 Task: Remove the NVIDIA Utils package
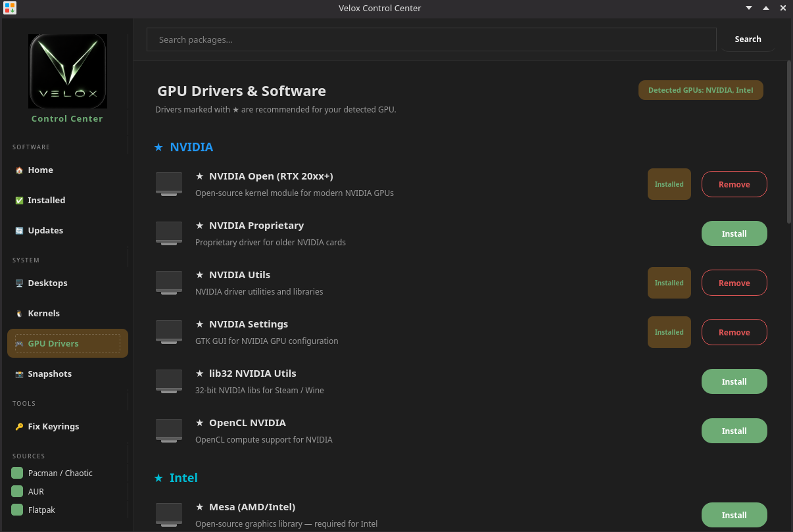[734, 283]
